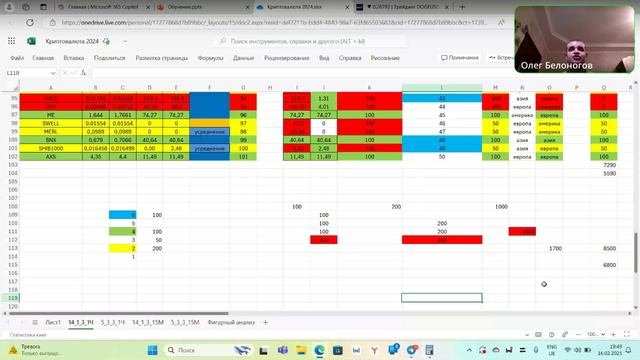Expand the Name Box dropdown arrow
The image size is (640, 360).
point(53,73)
